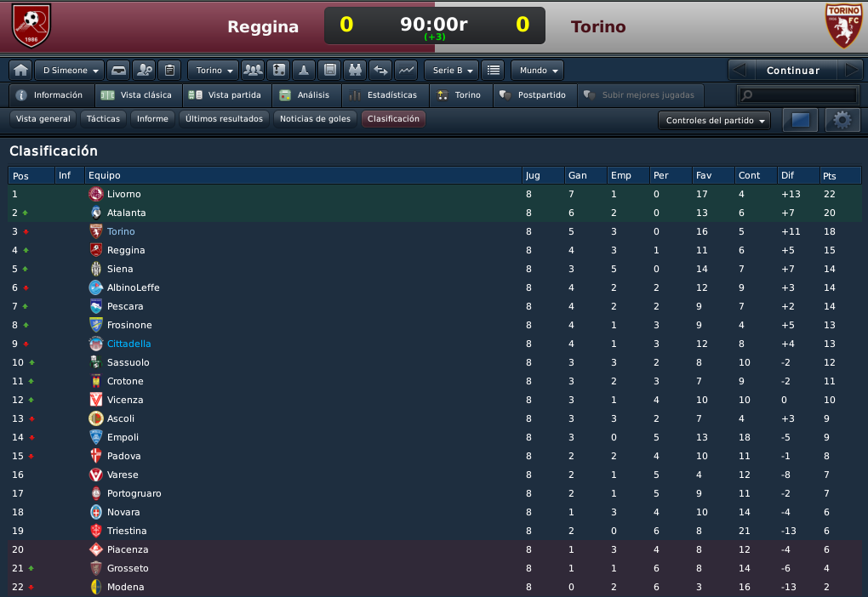Click the Continuar button

(793, 71)
